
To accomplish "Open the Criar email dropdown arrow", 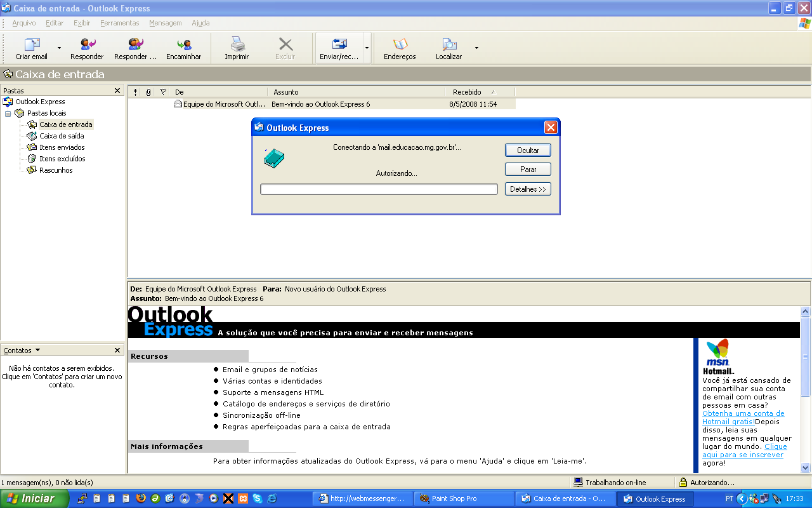I will click(x=60, y=48).
